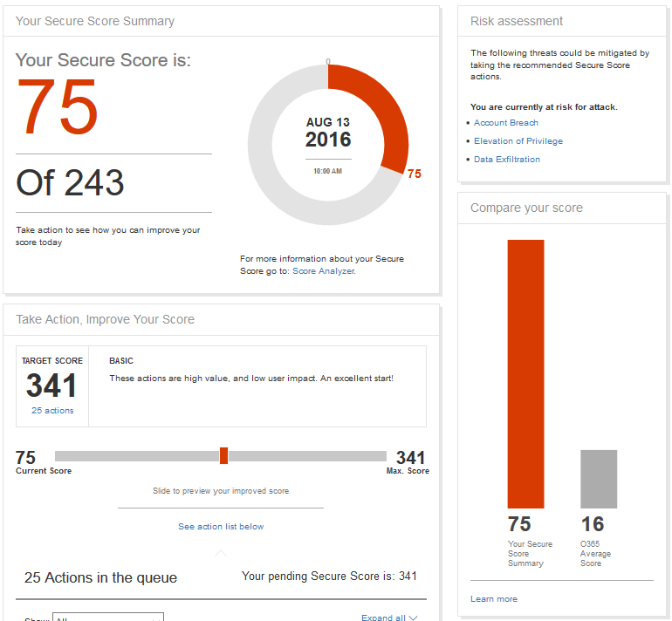Click the Account Breach threat link

[x=506, y=123]
